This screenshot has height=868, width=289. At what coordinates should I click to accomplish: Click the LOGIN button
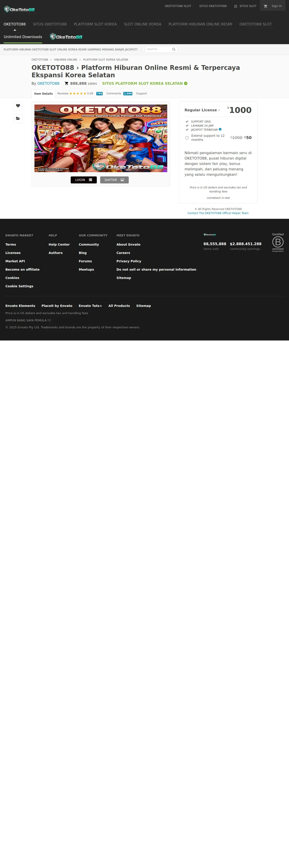pos(84,180)
